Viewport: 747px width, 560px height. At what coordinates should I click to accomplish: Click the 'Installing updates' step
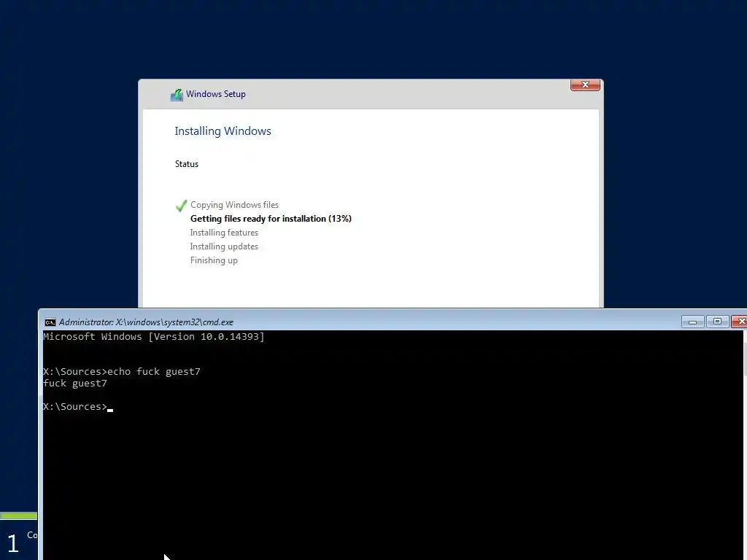[x=224, y=246]
